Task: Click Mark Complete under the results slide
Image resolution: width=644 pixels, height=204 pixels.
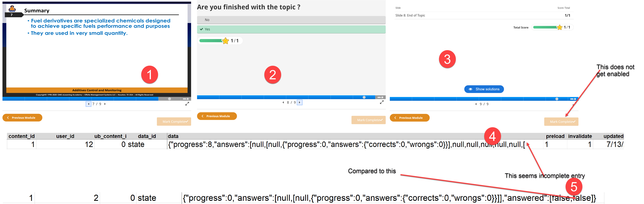Action: [x=561, y=122]
